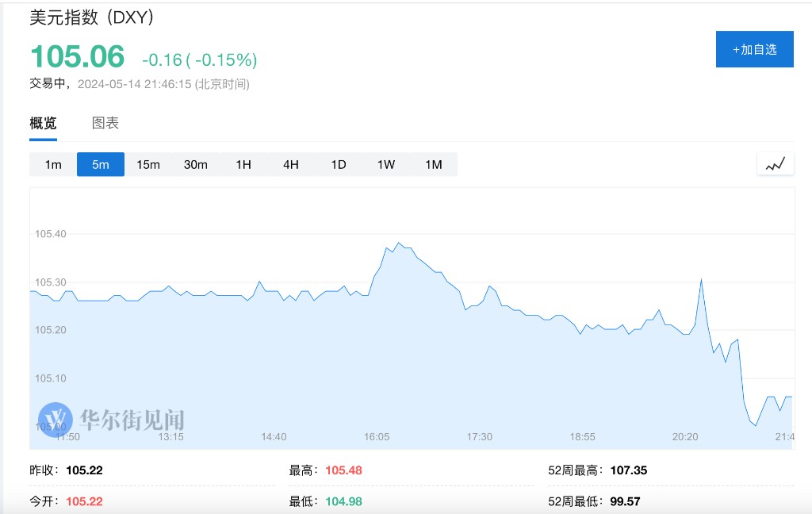The width and height of the screenshot is (812, 514).
Task: Select the 5m interval button
Action: tap(101, 164)
